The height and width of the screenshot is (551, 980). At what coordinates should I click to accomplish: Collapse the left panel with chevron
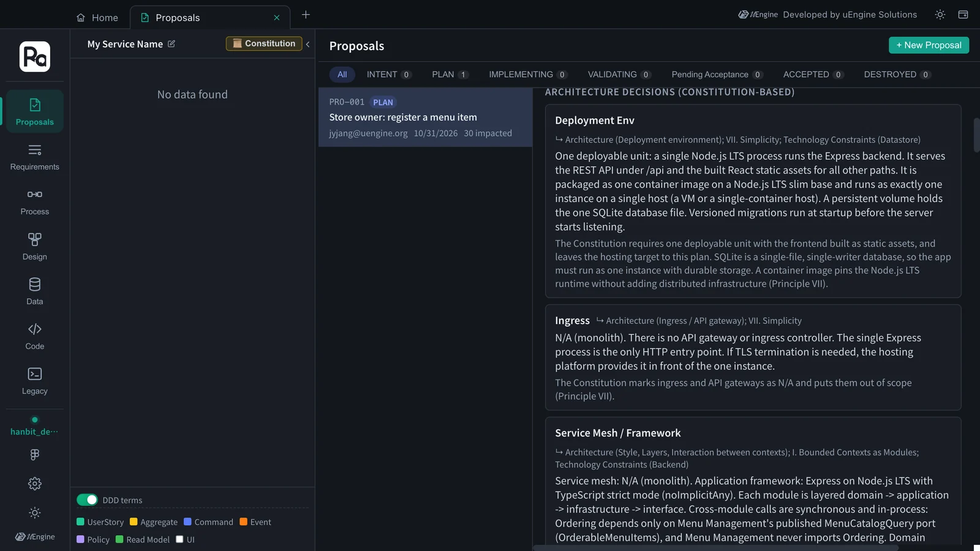coord(307,44)
